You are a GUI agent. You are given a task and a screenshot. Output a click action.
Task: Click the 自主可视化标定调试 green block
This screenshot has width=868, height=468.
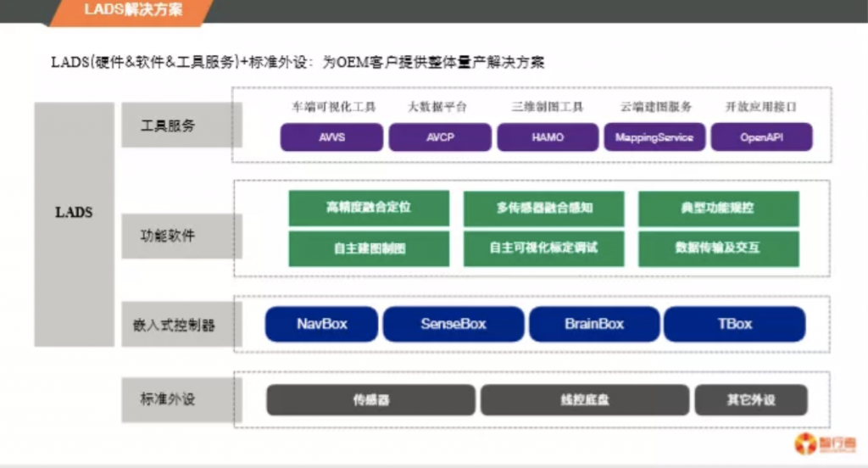(x=543, y=248)
